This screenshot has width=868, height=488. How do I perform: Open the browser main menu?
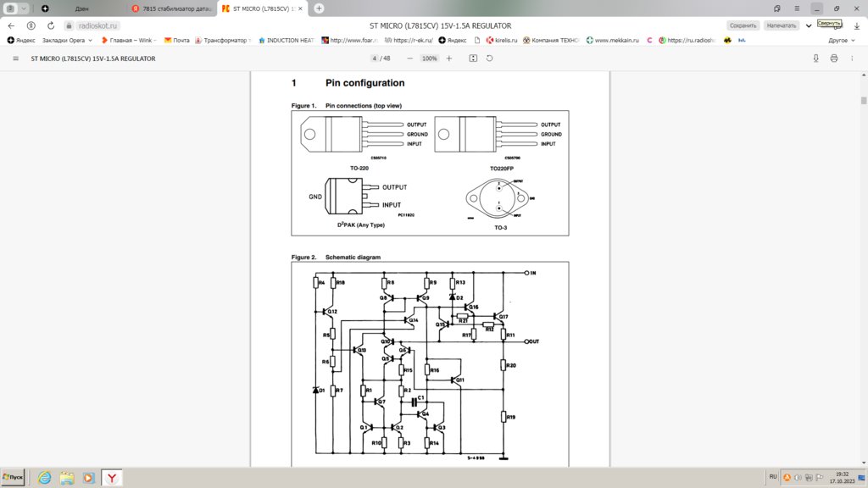pyautogui.click(x=797, y=8)
